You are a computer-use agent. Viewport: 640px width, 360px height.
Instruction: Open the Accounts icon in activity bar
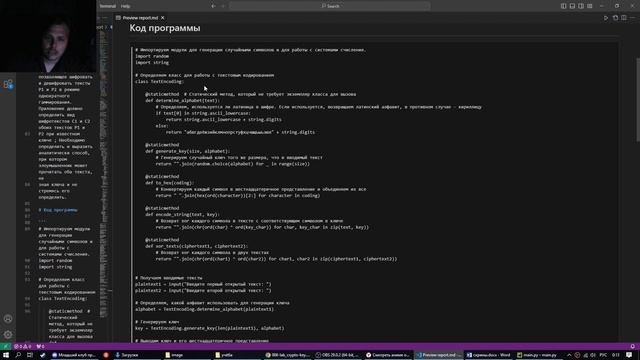point(8,319)
